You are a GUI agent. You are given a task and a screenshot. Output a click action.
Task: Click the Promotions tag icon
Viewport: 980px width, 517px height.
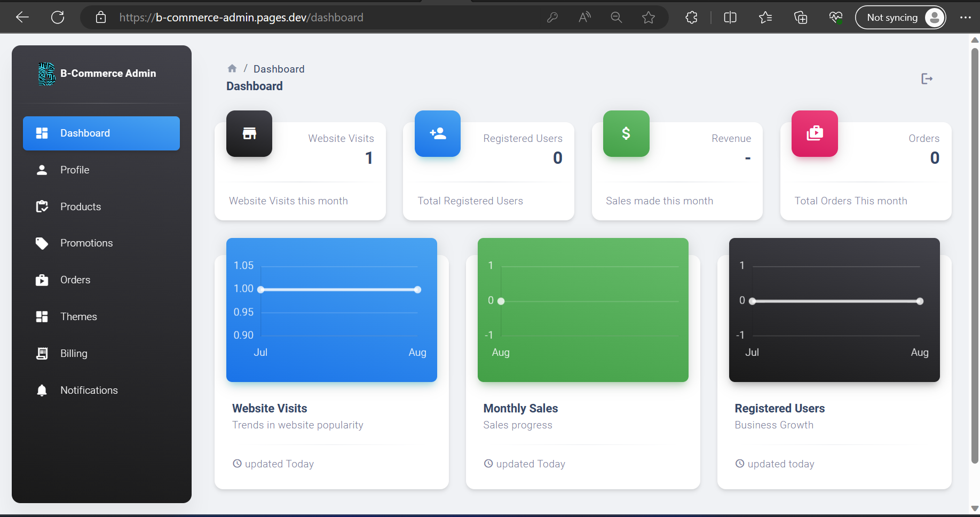(42, 243)
